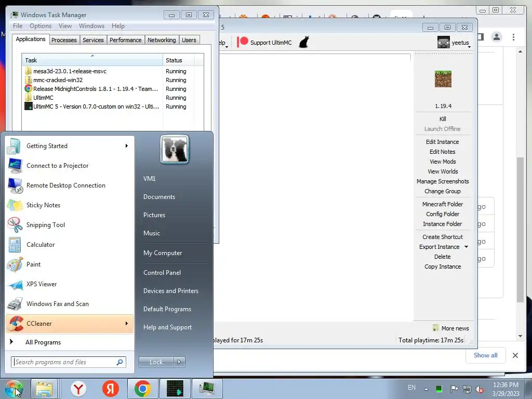This screenshot has width=532, height=399.
Task: Click the muted volume tray icon
Action: point(480,389)
